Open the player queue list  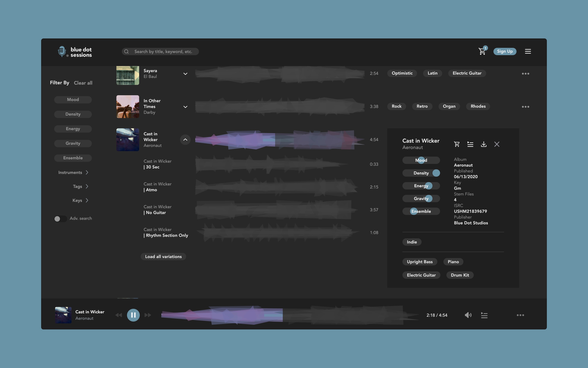click(x=484, y=315)
